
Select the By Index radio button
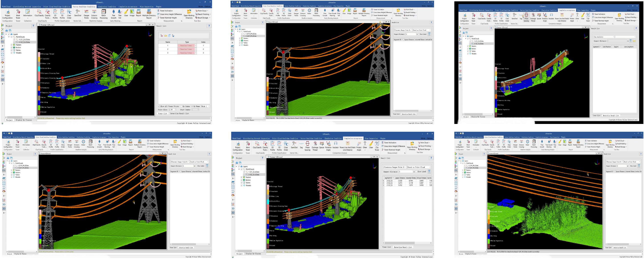pos(181,106)
